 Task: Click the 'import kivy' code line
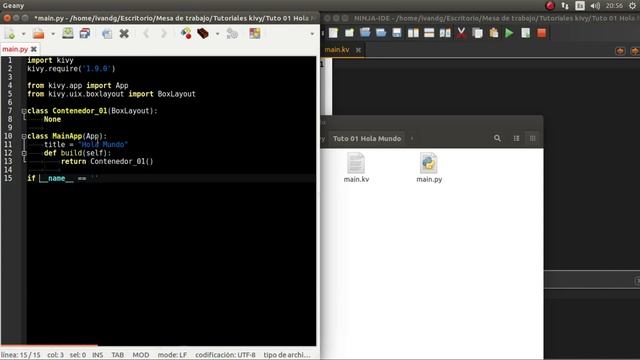[50, 60]
